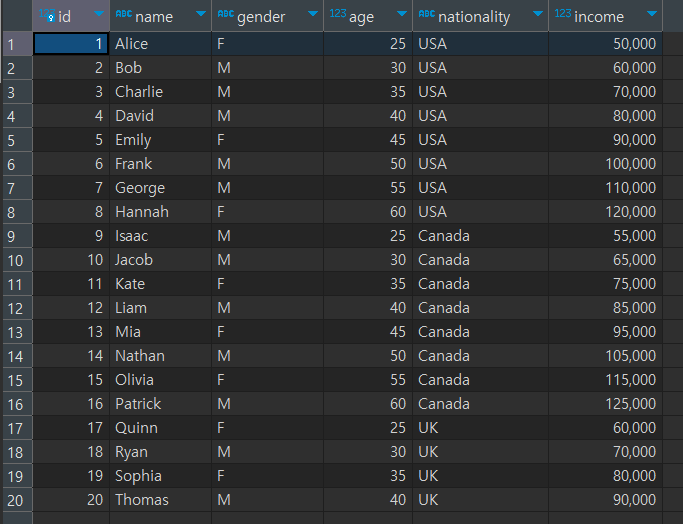Click the income cell 105,000
683x524 pixels.
pyautogui.click(x=605, y=356)
